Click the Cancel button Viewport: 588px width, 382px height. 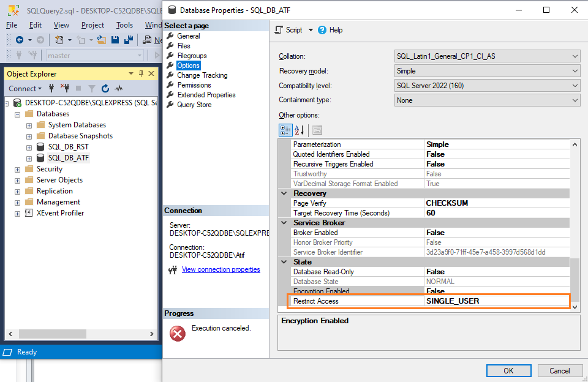(x=559, y=371)
